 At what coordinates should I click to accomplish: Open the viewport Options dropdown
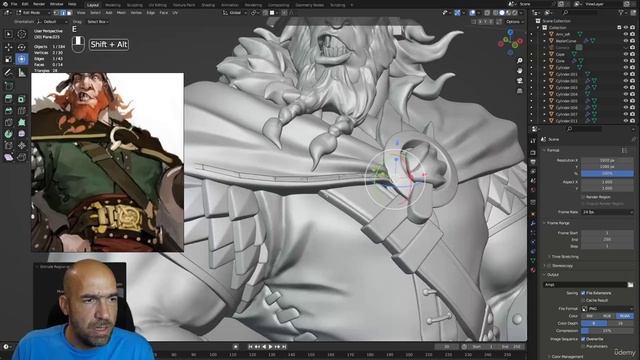coord(514,22)
